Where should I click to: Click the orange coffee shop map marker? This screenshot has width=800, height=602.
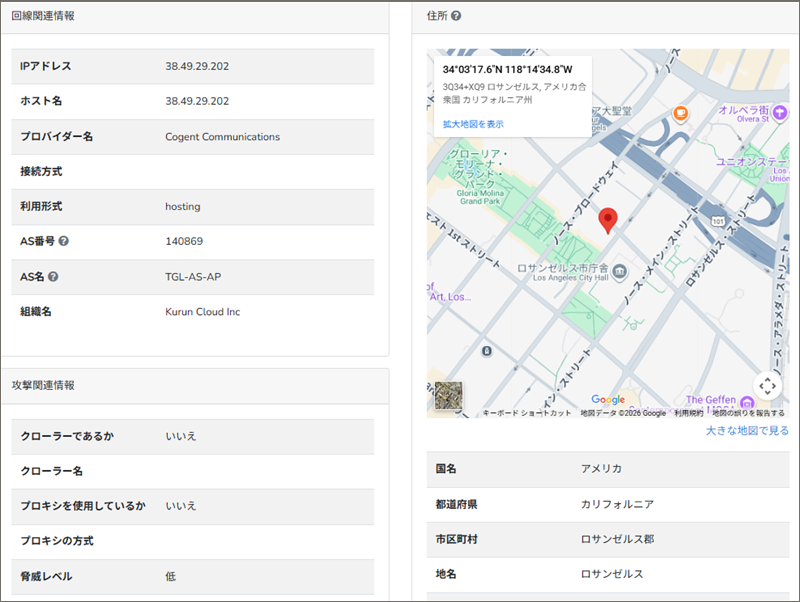(681, 112)
